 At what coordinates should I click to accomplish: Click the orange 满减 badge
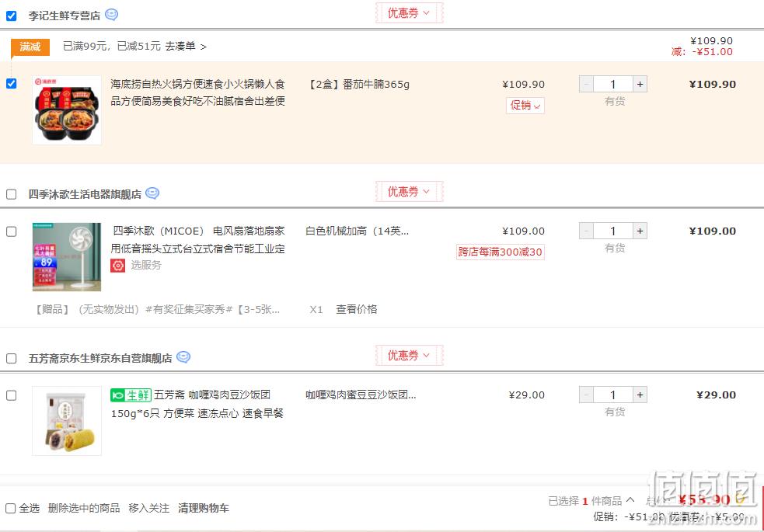[x=30, y=47]
